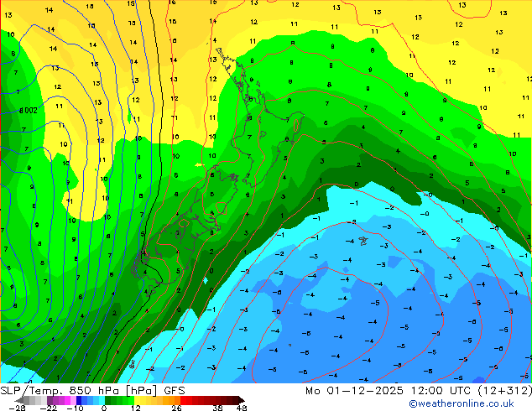Pick the bright red legend segment right of 26
The width and height of the screenshot is (532, 411).
click(x=183, y=400)
